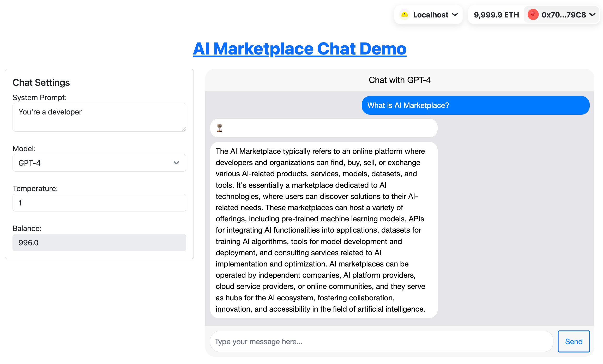
Task: Click the hourglass loading message icon
Action: click(x=219, y=128)
